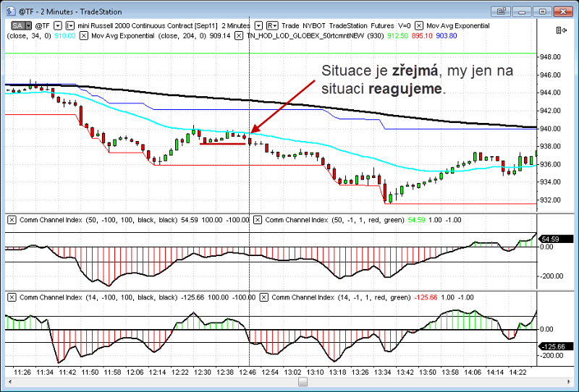Click the 11:26 time axis label
Screen dimensions: 579x392
click(x=22, y=372)
